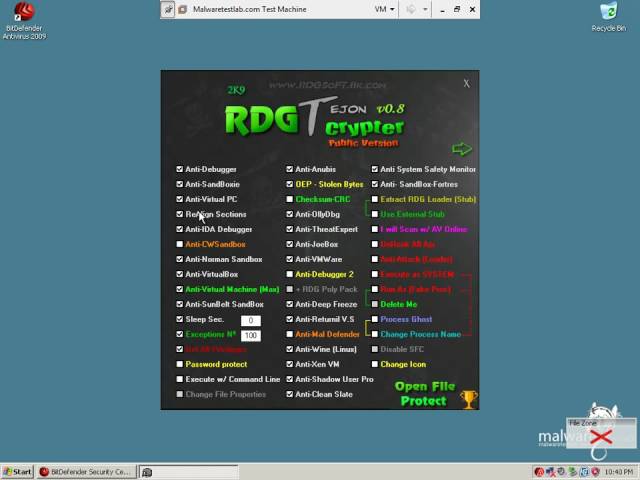Screen dimensions: 640x480
Task: Click the VM icon beside the Malwaretestlab title
Action: coord(183,9)
